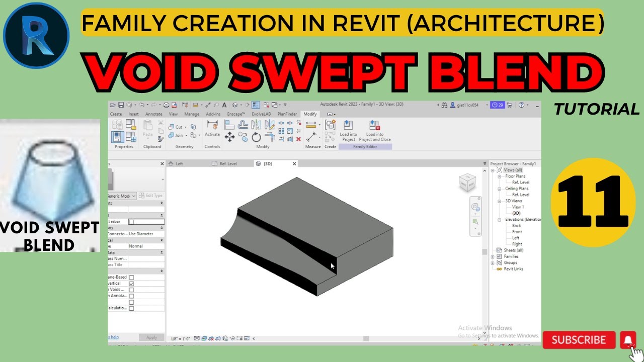Collapse the Ceiling Plans tree node

pyautogui.click(x=499, y=189)
